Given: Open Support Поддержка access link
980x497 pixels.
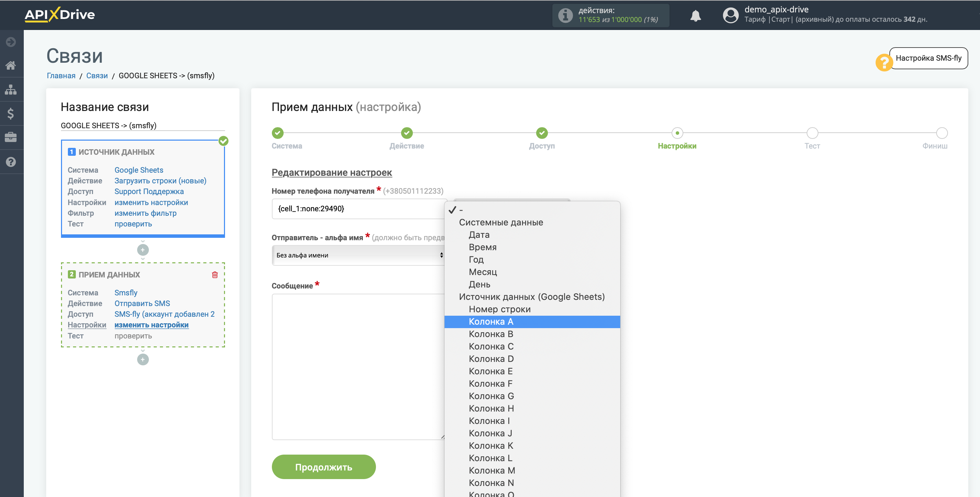Looking at the screenshot, I should click(149, 191).
